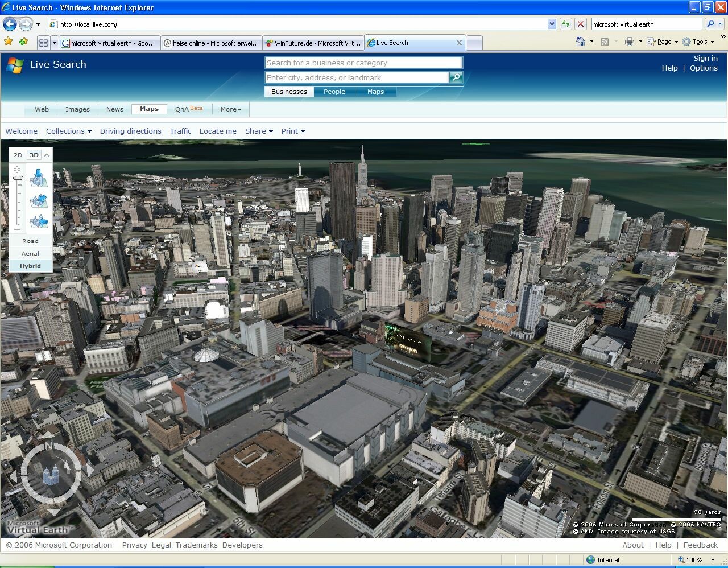Select the Maps category in navigation
Viewport: 728px width, 568px height.
[149, 109]
